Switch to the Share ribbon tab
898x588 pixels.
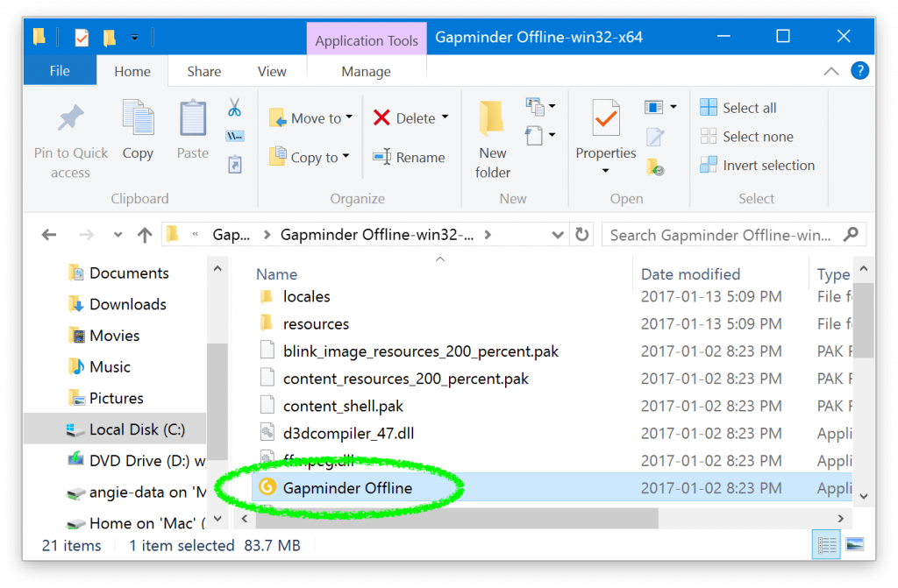pos(203,71)
